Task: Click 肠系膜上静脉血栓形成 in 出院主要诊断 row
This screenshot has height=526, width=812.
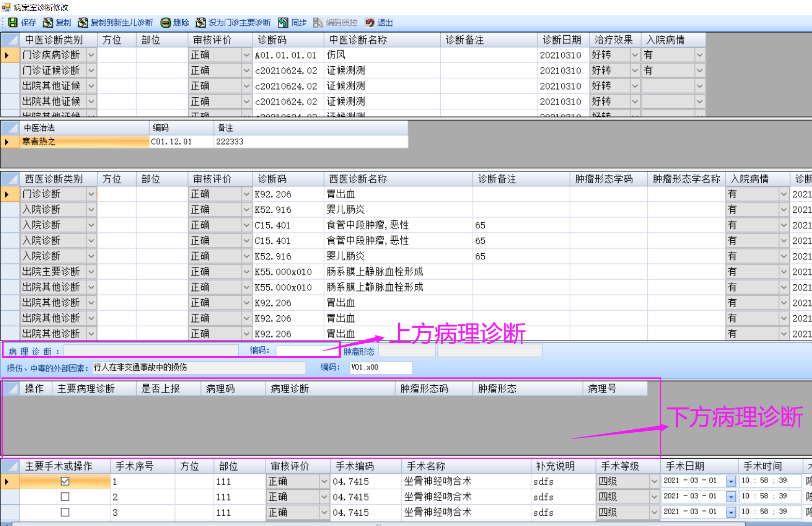Action: pyautogui.click(x=398, y=272)
